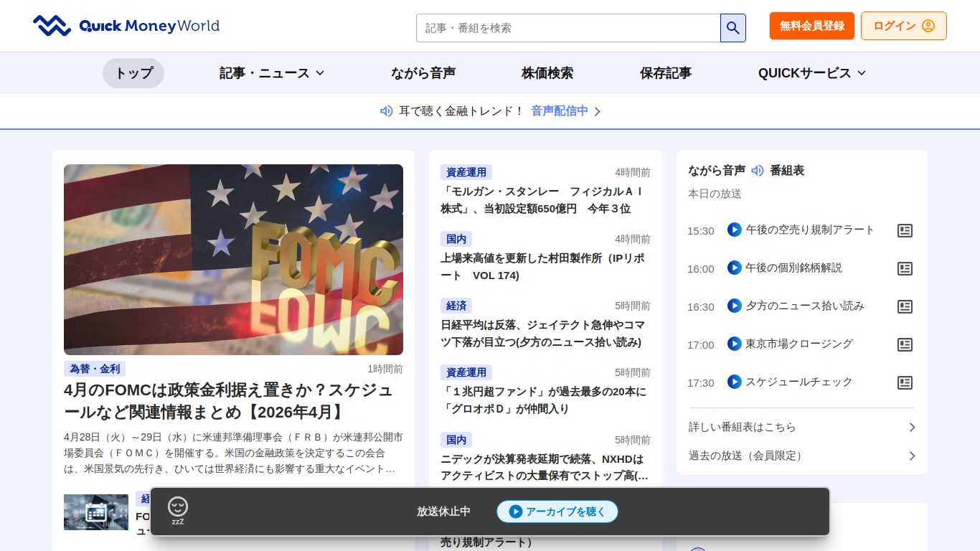Play 夕方のニュース拾い読み program
This screenshot has width=980, height=551.
click(734, 306)
